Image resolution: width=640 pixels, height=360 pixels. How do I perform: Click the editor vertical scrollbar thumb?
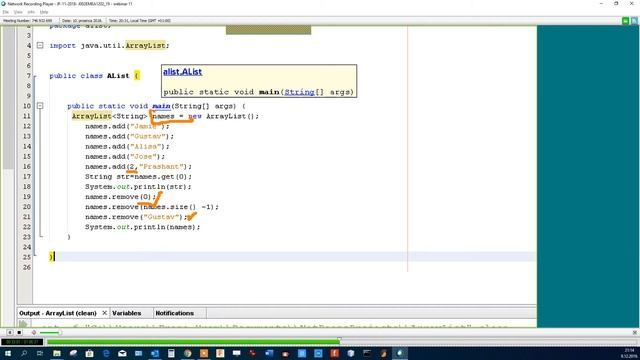point(8,98)
